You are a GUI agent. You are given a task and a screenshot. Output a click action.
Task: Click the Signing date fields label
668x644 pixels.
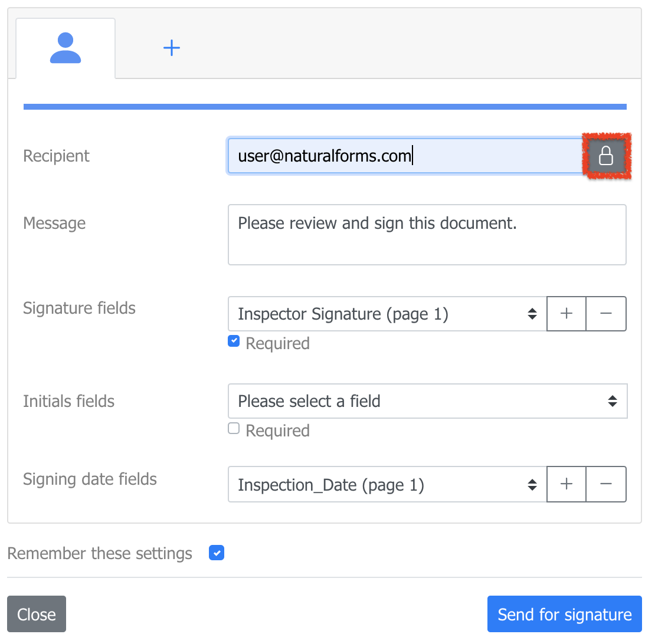click(x=90, y=479)
